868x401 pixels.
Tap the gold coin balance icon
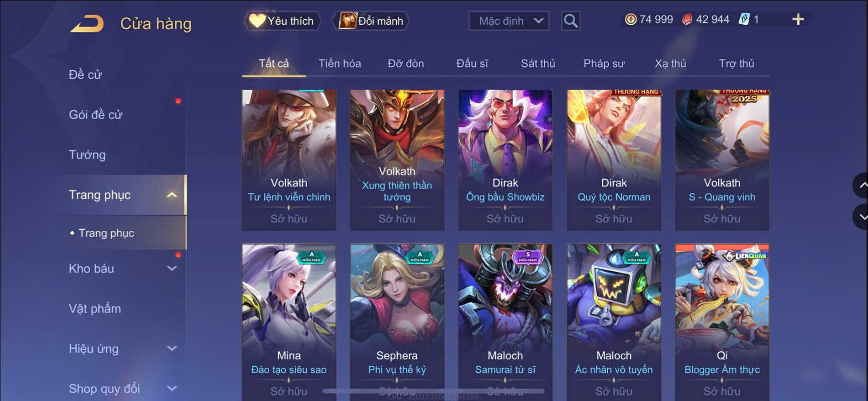(x=630, y=20)
